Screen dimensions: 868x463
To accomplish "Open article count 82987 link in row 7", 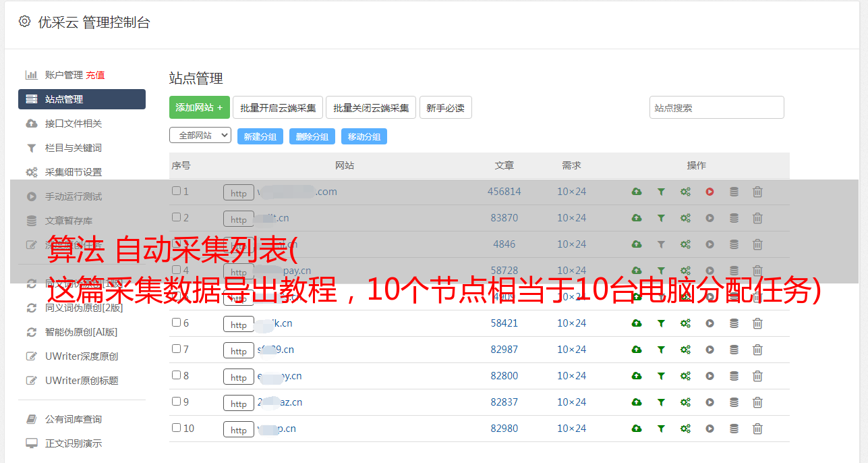I will [x=504, y=350].
